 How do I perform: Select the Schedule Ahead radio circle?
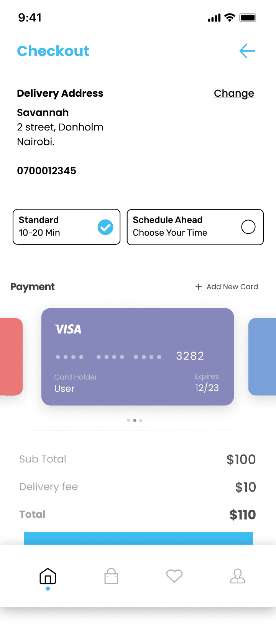[x=248, y=227]
